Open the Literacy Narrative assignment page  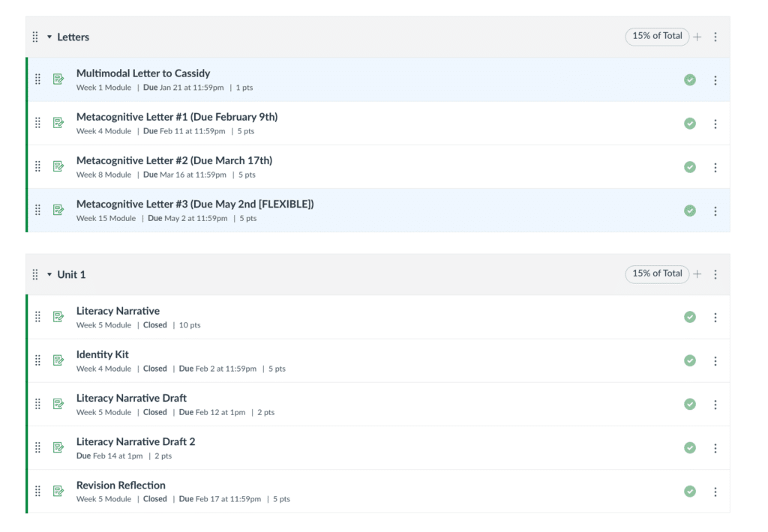pos(117,310)
